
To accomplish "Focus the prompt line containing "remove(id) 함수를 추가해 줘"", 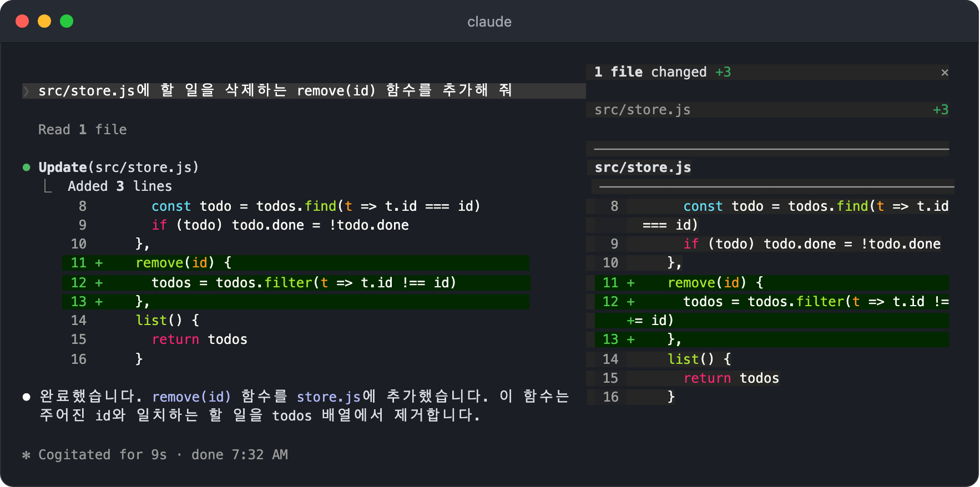I will 304,91.
